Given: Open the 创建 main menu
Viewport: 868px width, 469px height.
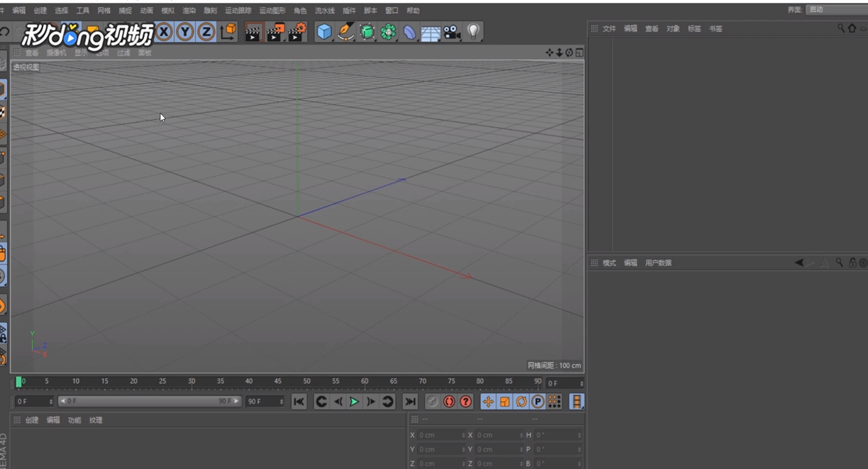Looking at the screenshot, I should click(40, 11).
